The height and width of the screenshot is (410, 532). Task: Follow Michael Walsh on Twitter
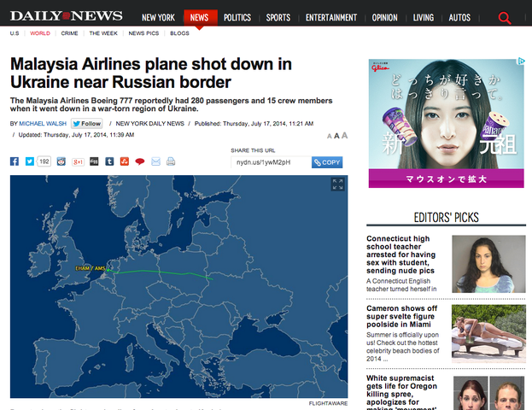coord(87,124)
